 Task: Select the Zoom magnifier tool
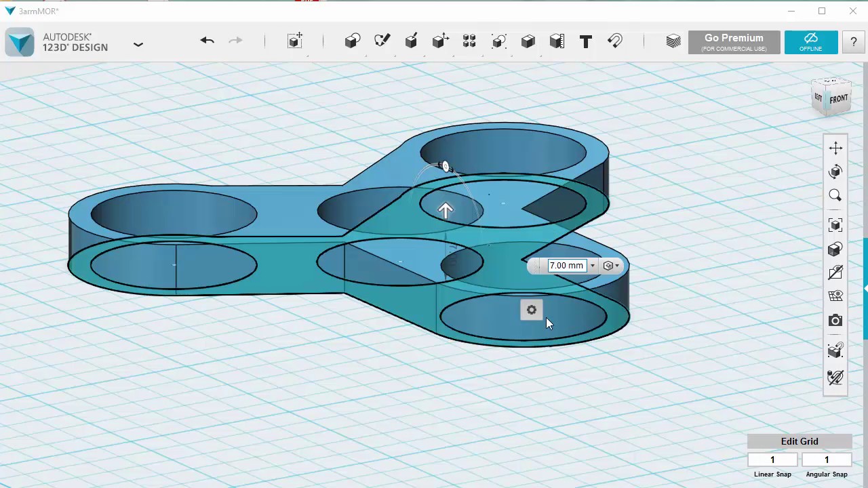pyautogui.click(x=835, y=195)
